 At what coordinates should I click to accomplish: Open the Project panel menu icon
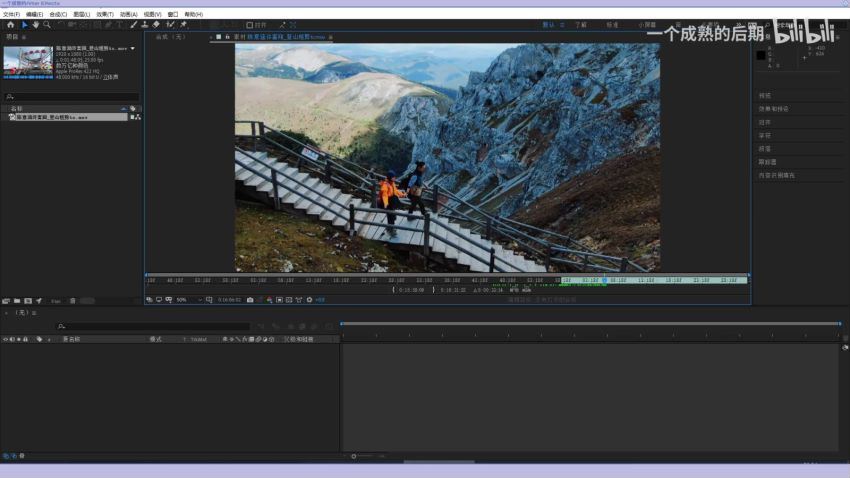point(24,37)
